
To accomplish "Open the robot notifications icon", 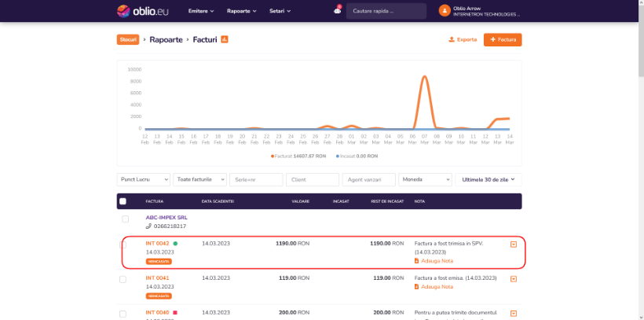I will [337, 11].
